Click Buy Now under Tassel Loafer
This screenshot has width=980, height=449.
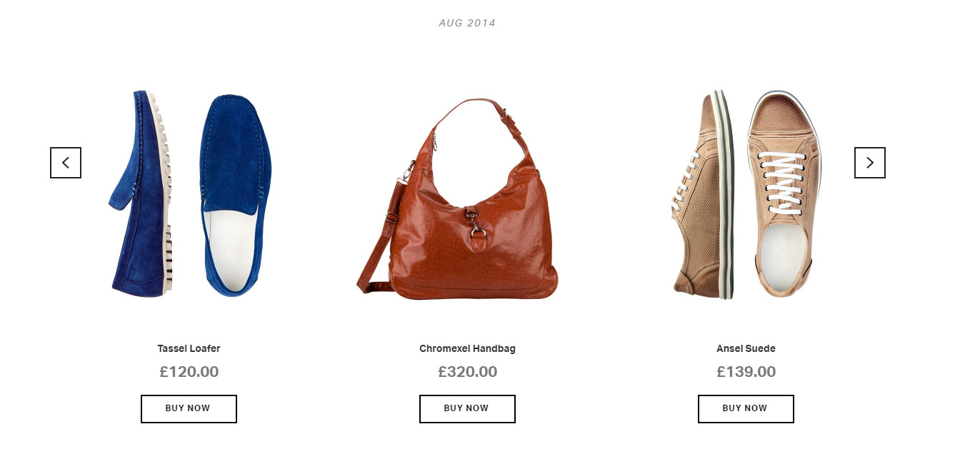[189, 409]
